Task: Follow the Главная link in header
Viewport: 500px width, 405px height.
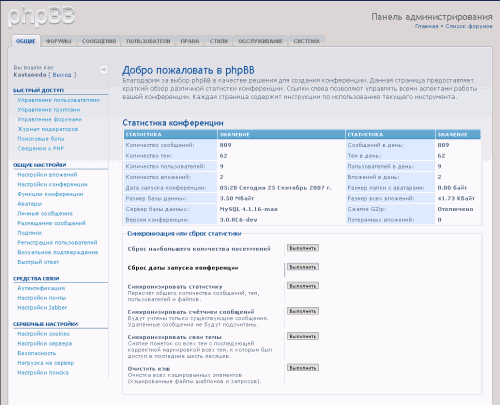Action: [426, 26]
